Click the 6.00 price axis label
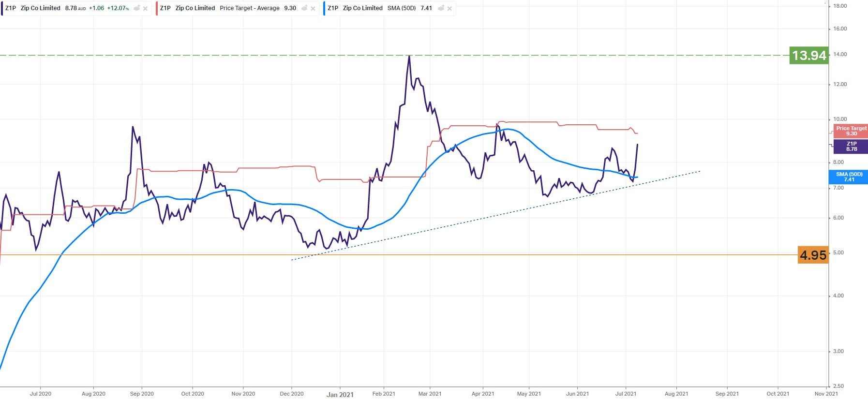The height and width of the screenshot is (399, 868). tap(838, 218)
